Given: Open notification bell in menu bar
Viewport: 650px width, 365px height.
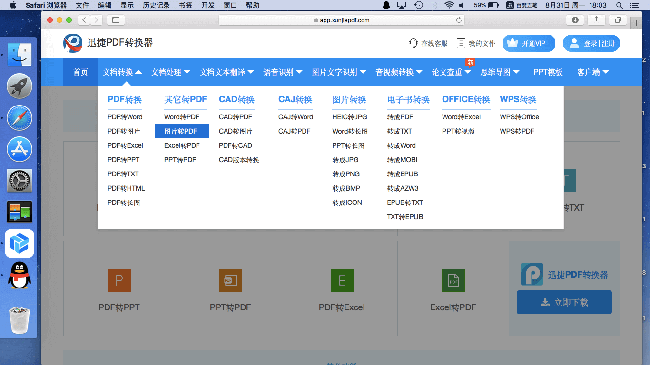Looking at the screenshot, I should point(386,5).
